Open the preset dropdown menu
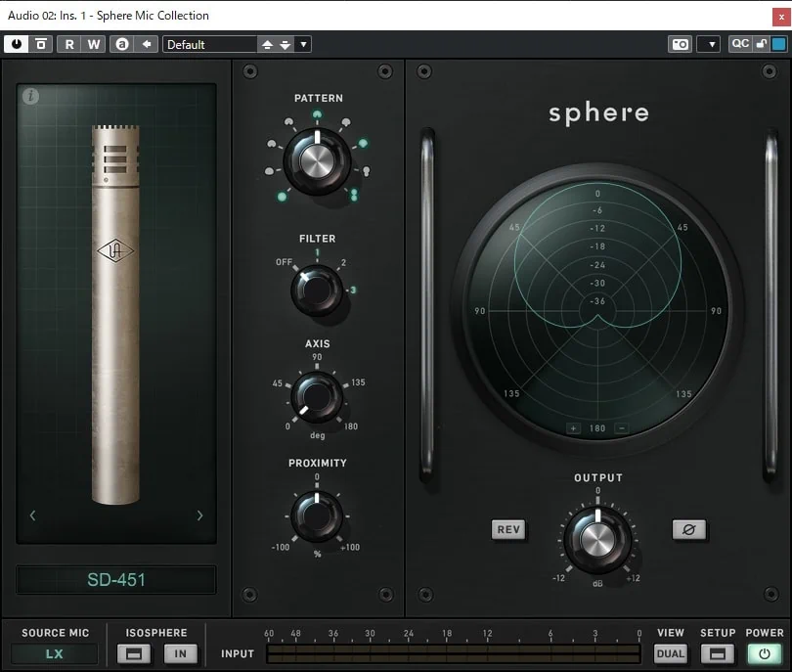Viewport: 792px width, 672px height. (303, 44)
